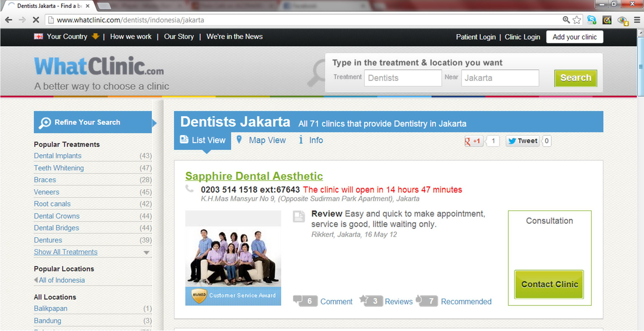Switch to List View tab
The width and height of the screenshot is (644, 331).
[203, 140]
